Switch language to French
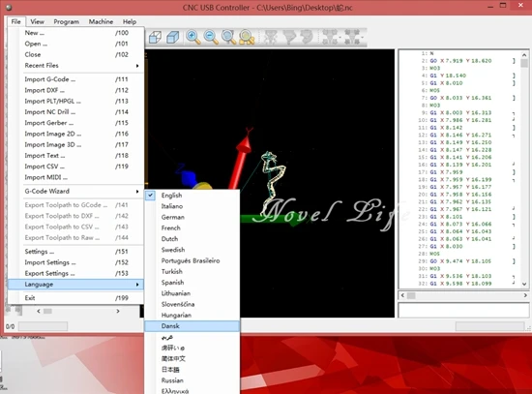 point(192,227)
